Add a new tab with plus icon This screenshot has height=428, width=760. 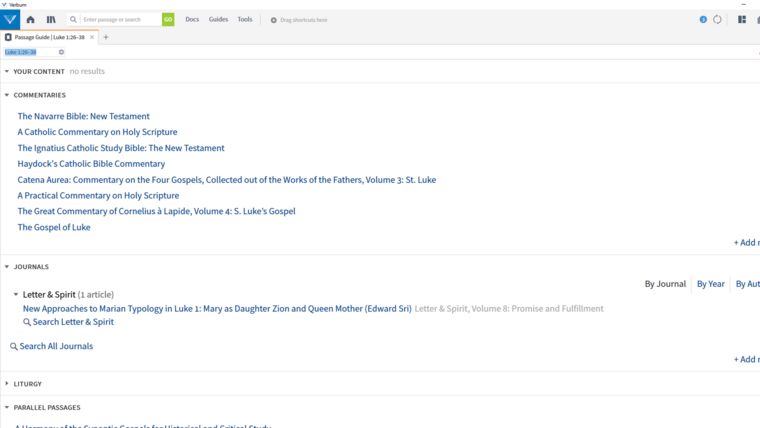point(106,37)
